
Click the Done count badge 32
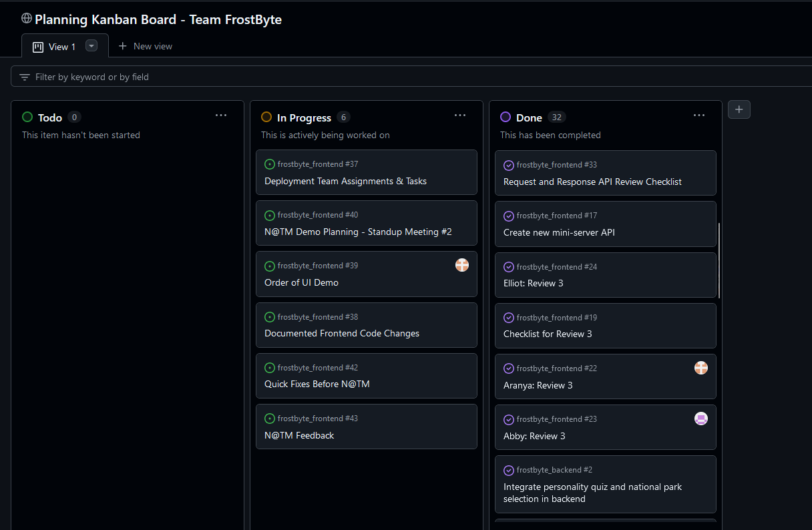point(557,117)
